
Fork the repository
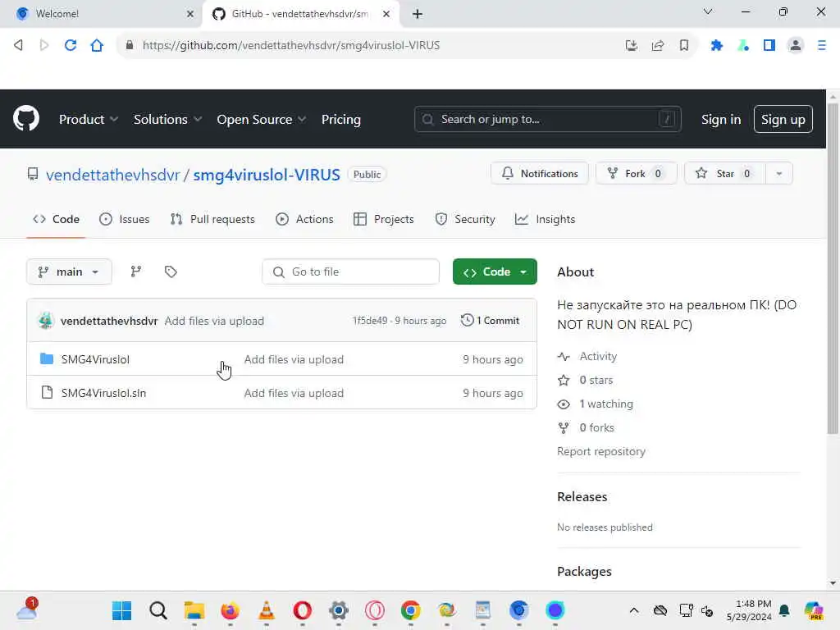[636, 174]
